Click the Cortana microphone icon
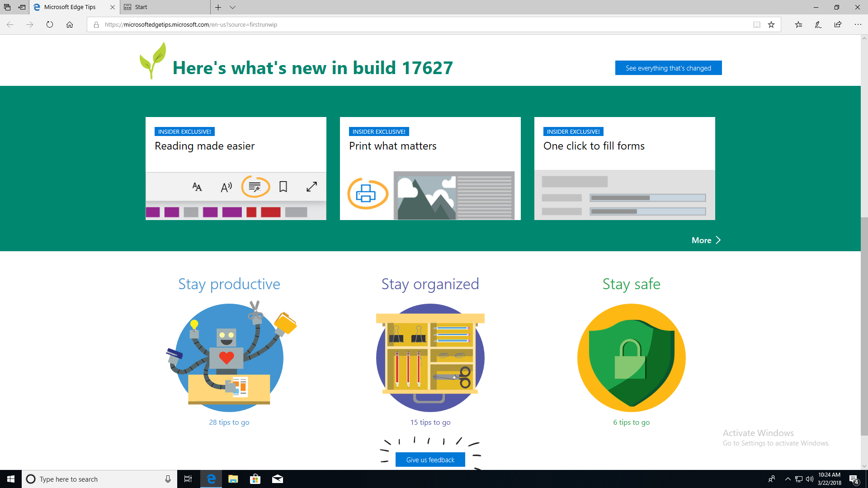The width and height of the screenshot is (868, 488). [x=168, y=479]
